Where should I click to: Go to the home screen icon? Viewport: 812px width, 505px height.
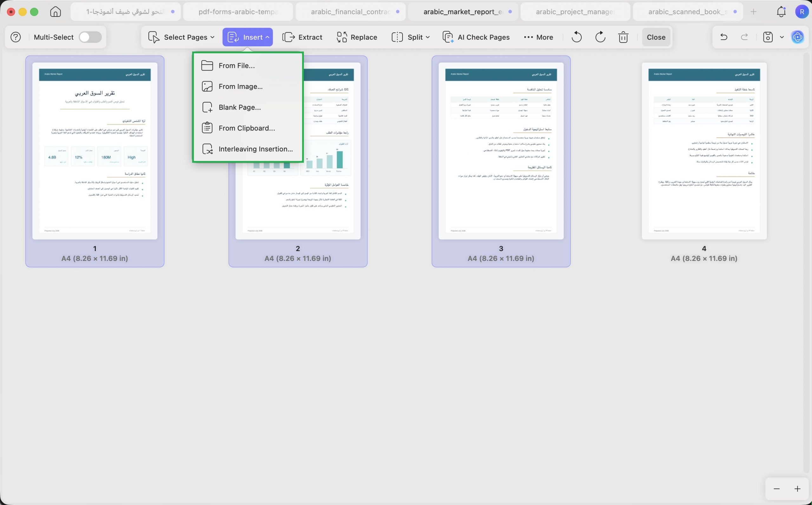pos(56,12)
